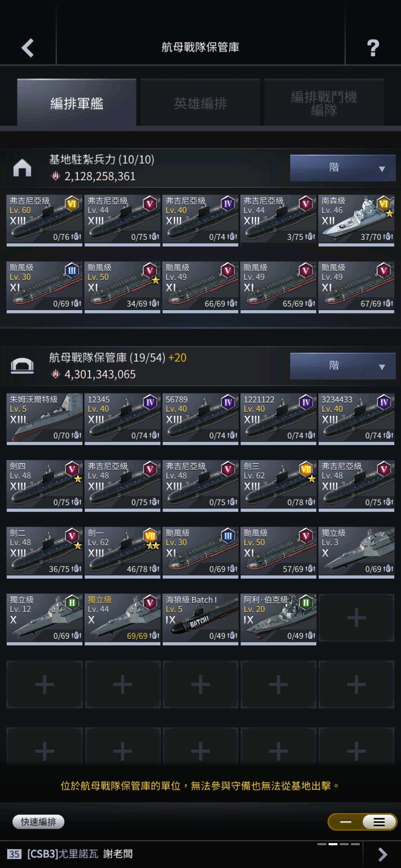Screen dimensions: 401x868
Task: Open the question mark help icon
Action: click(373, 48)
